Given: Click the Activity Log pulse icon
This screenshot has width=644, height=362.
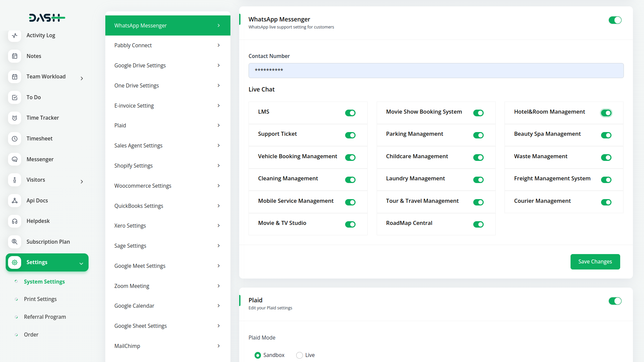Looking at the screenshot, I should [14, 36].
